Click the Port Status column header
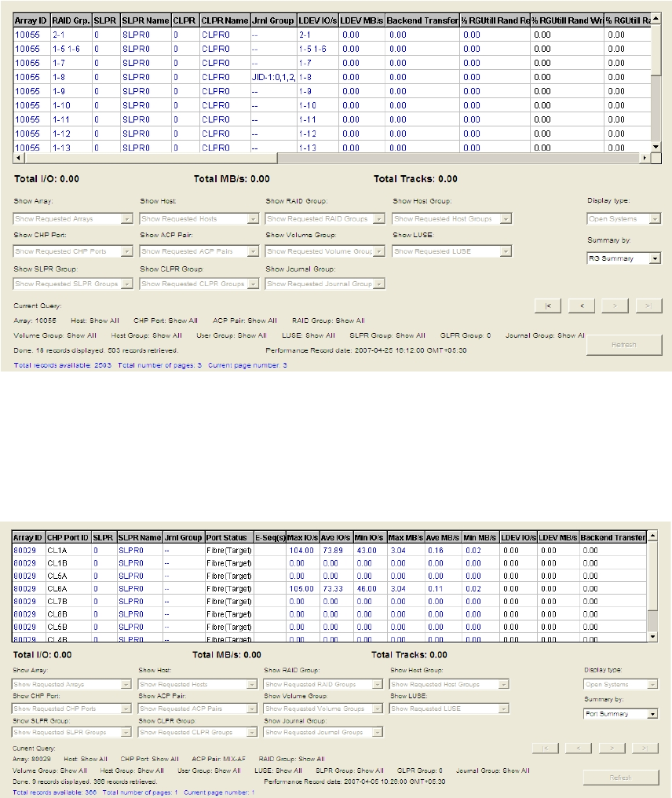672x798 pixels. [228, 537]
